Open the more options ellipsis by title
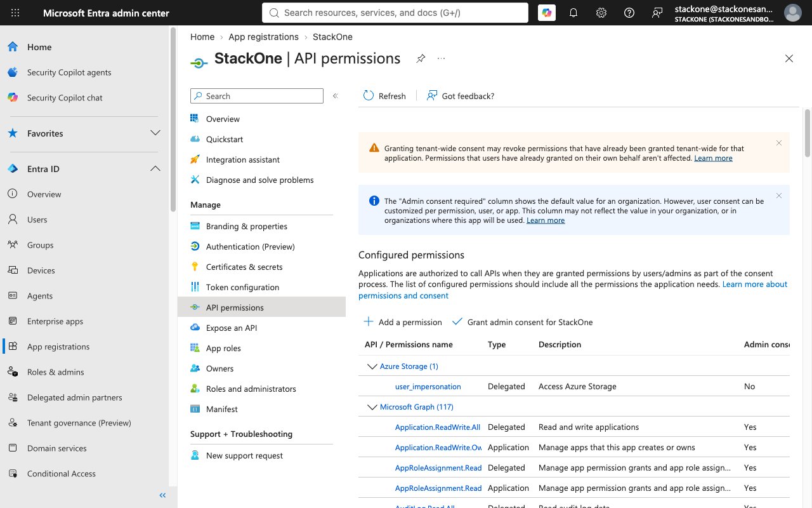The height and width of the screenshot is (508, 812). click(x=442, y=58)
